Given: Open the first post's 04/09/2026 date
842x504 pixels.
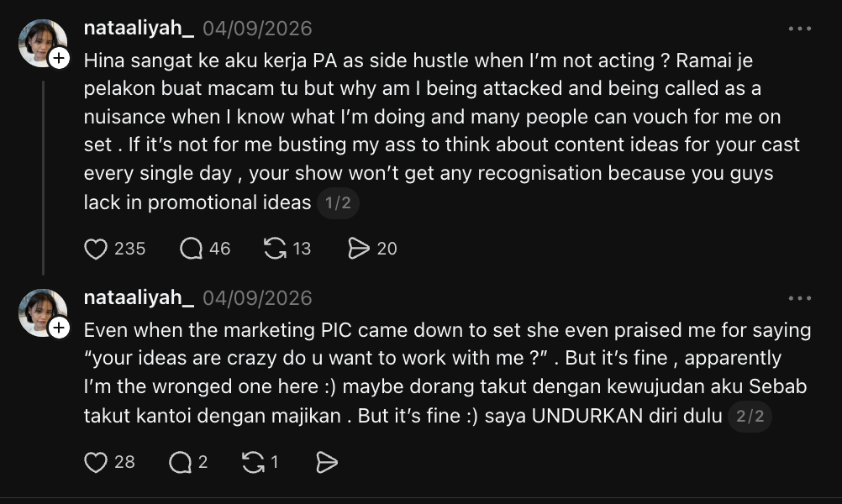Looking at the screenshot, I should click(x=257, y=29).
